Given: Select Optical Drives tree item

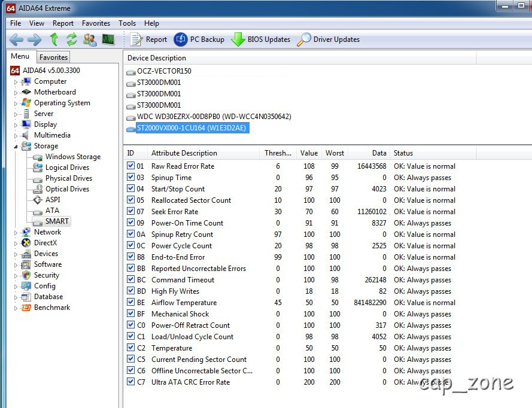Looking at the screenshot, I should point(67,189).
